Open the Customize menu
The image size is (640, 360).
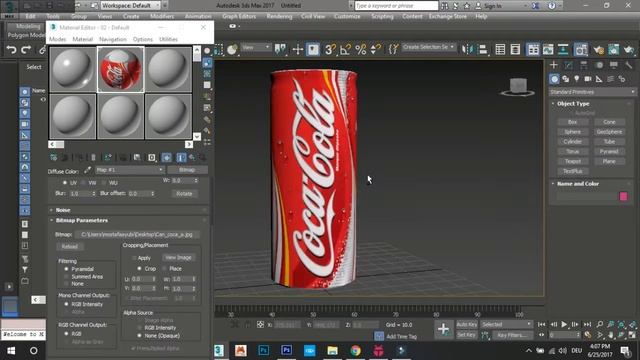[347, 16]
